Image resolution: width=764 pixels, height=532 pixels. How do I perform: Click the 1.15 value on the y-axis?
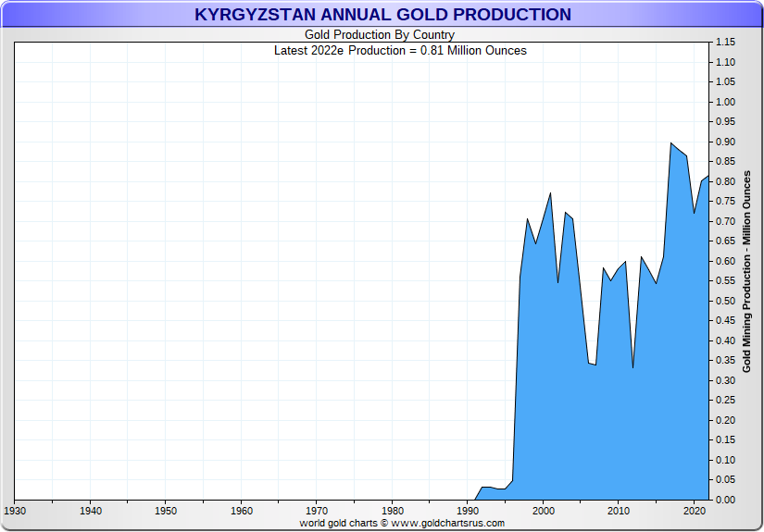(x=725, y=43)
